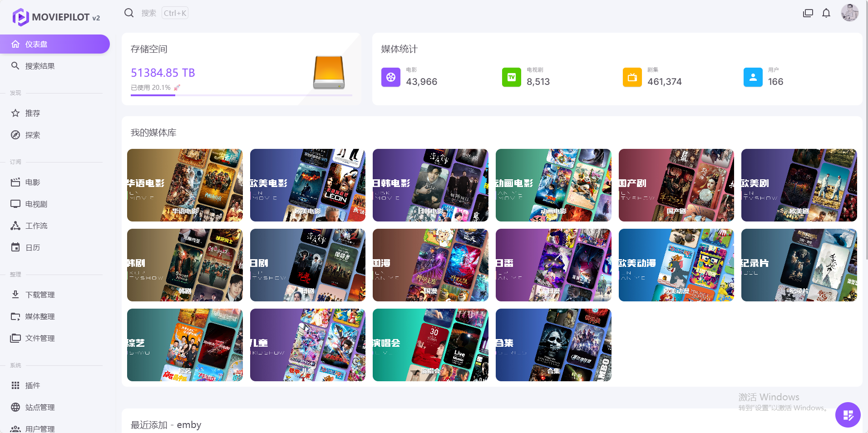
Task: Click the 搜索 Ctrl+K search field
Action: click(164, 13)
